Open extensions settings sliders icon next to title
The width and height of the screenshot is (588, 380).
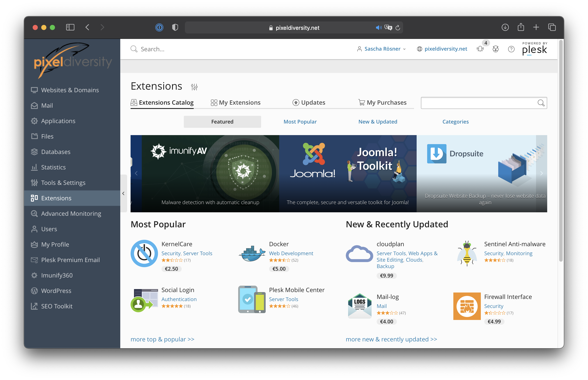point(194,87)
